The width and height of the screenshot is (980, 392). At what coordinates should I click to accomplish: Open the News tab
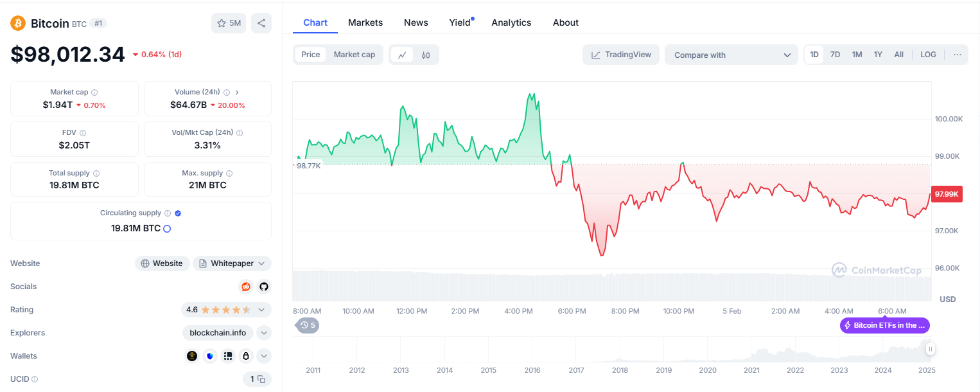pyautogui.click(x=416, y=22)
